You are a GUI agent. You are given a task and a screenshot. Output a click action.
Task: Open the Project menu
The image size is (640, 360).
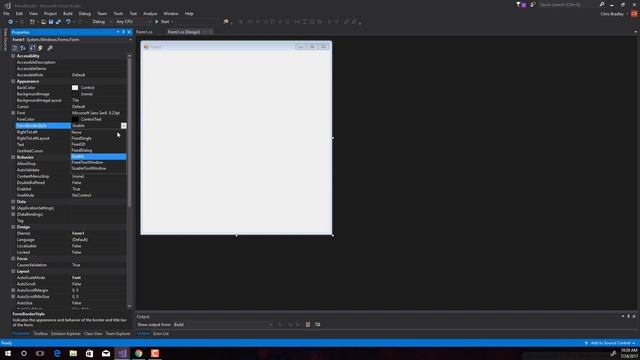click(50, 13)
